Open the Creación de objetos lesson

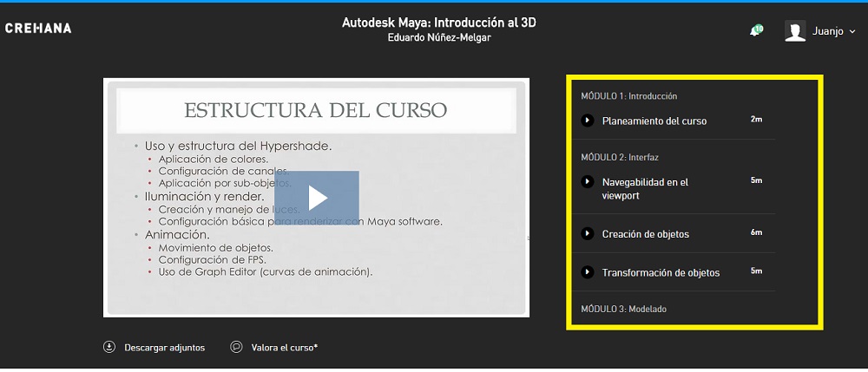point(646,234)
